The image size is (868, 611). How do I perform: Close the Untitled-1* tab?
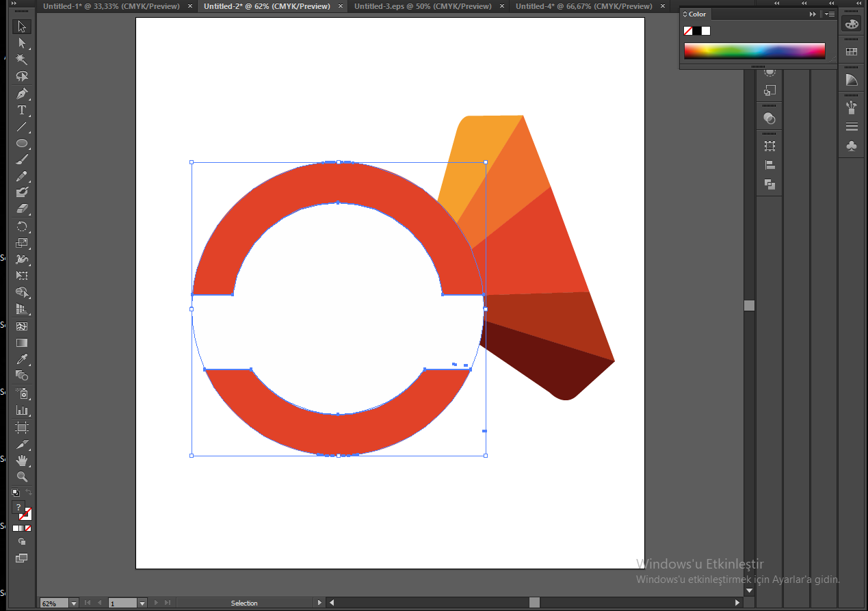coord(190,6)
